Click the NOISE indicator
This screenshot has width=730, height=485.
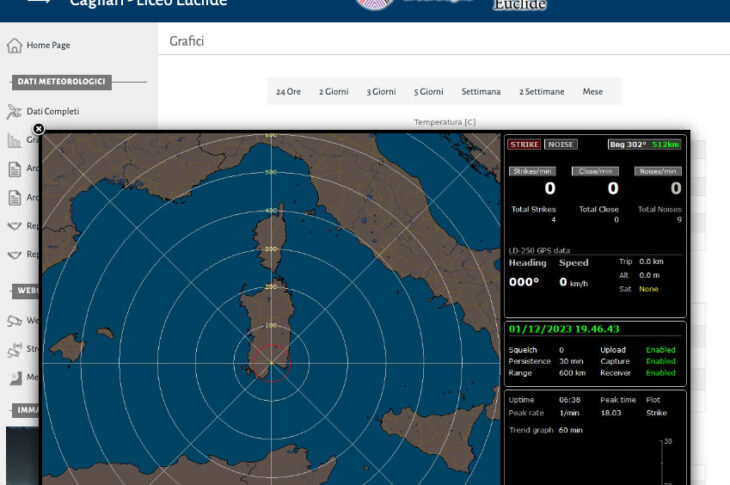point(561,144)
